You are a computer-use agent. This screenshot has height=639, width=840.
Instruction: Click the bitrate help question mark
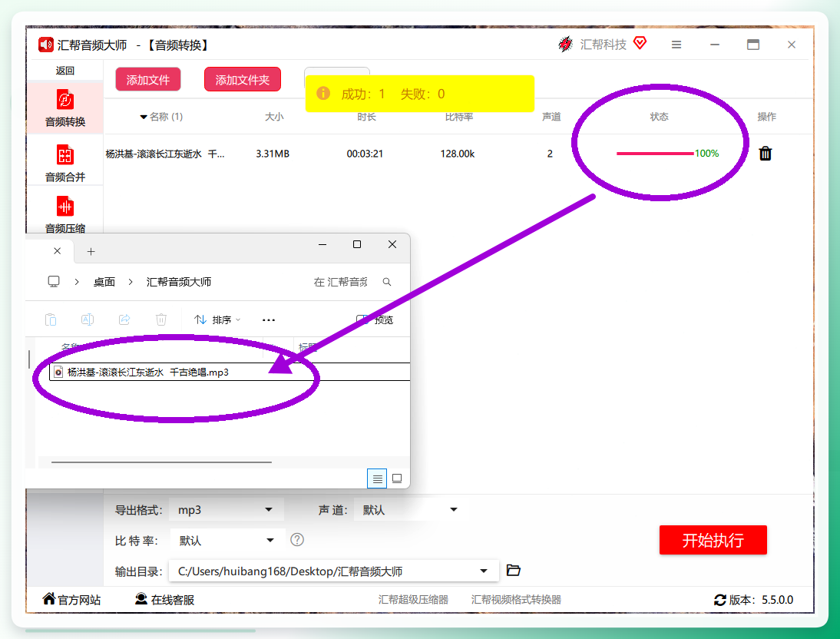click(x=297, y=539)
